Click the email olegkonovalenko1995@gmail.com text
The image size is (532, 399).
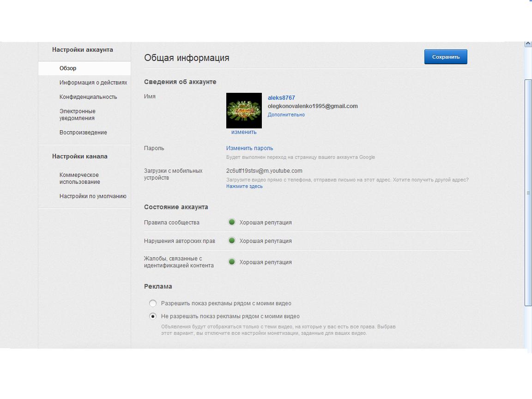coord(313,106)
